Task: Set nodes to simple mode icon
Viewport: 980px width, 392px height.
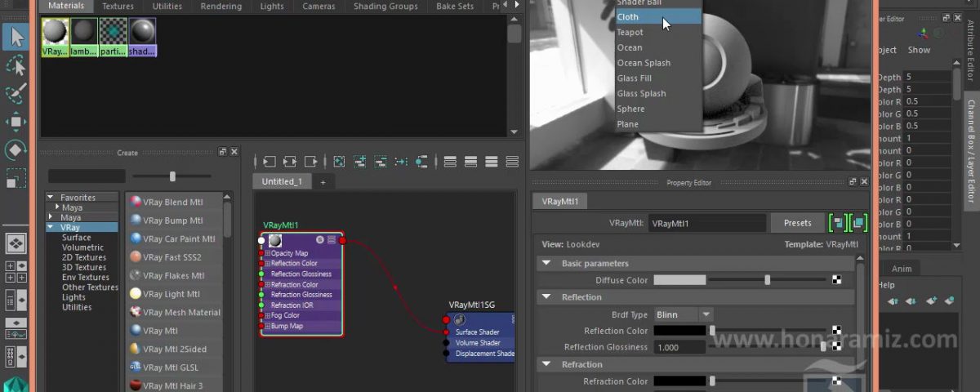Action: point(450,162)
